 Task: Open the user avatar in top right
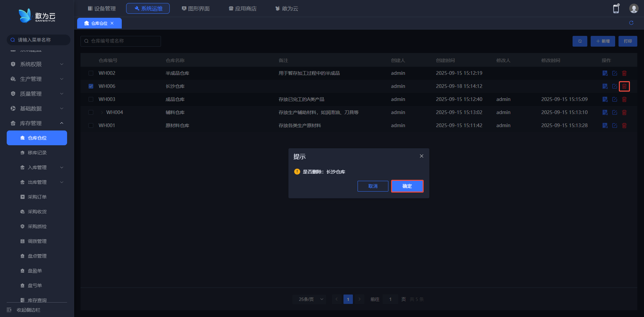coord(633,9)
